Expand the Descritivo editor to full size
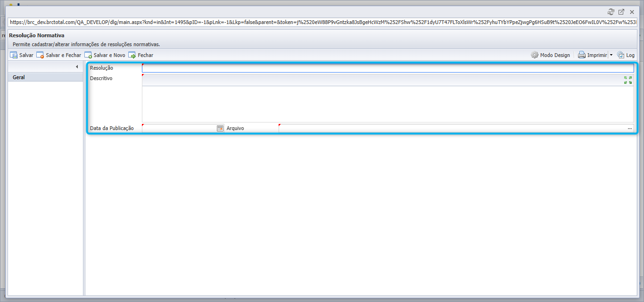 point(628,80)
